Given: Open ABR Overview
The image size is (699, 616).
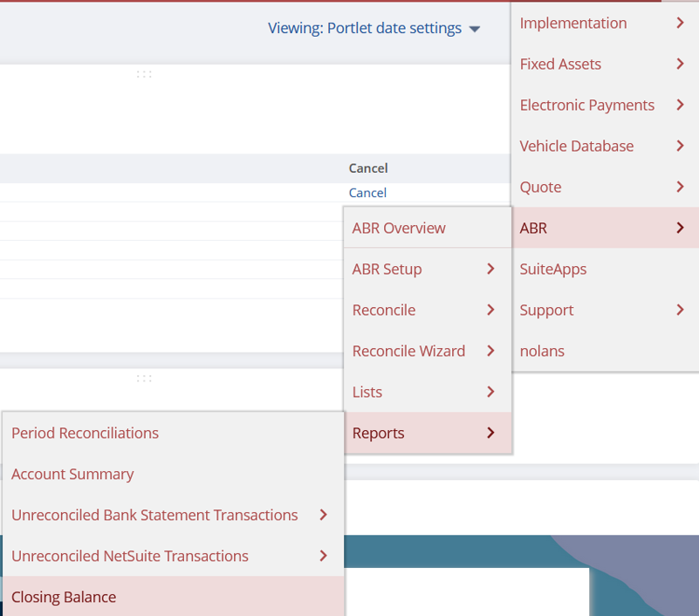Looking at the screenshot, I should click(399, 229).
